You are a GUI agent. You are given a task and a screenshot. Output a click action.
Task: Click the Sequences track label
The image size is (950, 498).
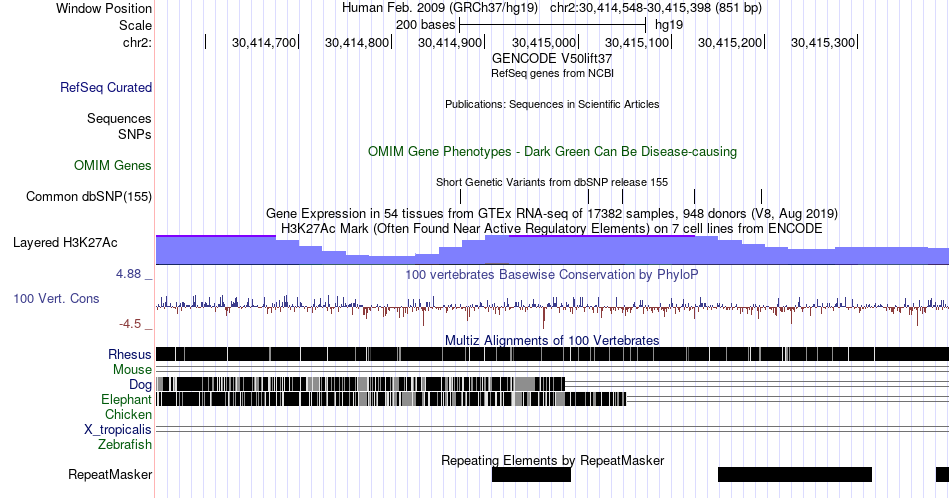(119, 118)
